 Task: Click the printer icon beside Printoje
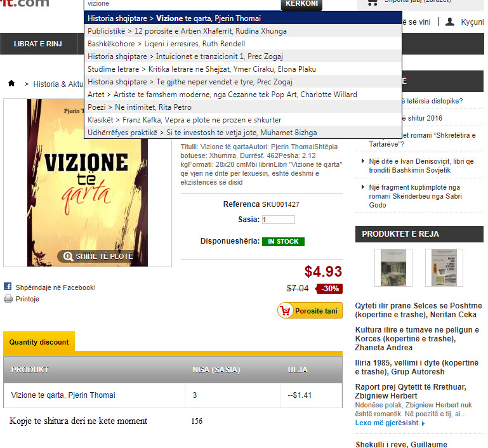pyautogui.click(x=8, y=299)
